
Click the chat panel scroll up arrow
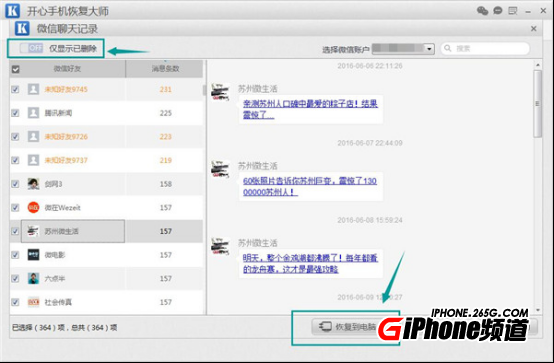coord(538,65)
